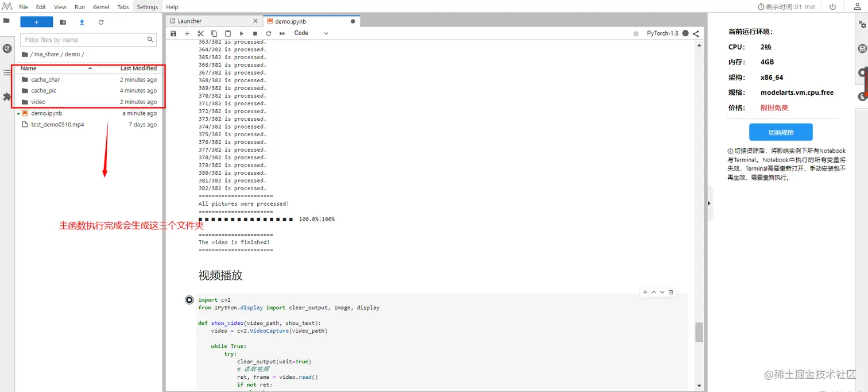The width and height of the screenshot is (868, 392).
Task: Click the demo breadcrumb link
Action: click(72, 54)
